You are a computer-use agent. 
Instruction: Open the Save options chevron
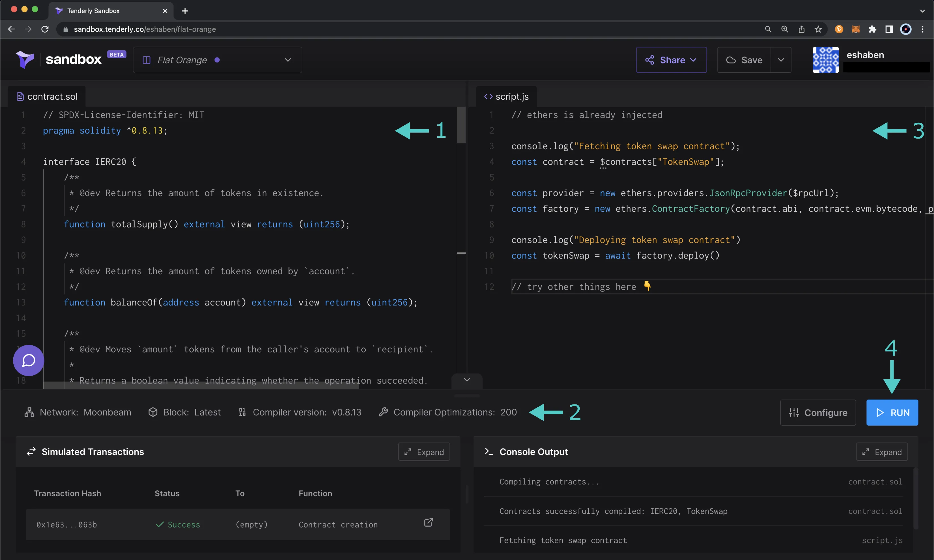[x=781, y=60]
